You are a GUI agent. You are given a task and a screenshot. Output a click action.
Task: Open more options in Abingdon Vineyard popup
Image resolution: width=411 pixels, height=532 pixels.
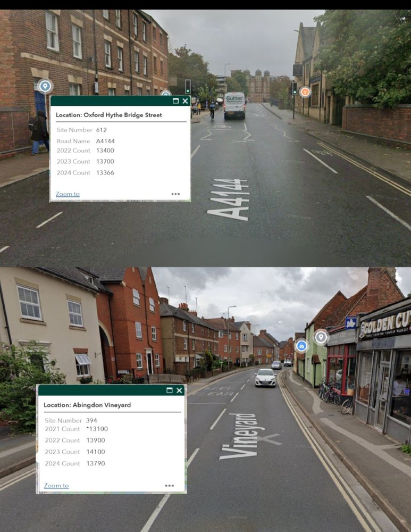point(170,486)
